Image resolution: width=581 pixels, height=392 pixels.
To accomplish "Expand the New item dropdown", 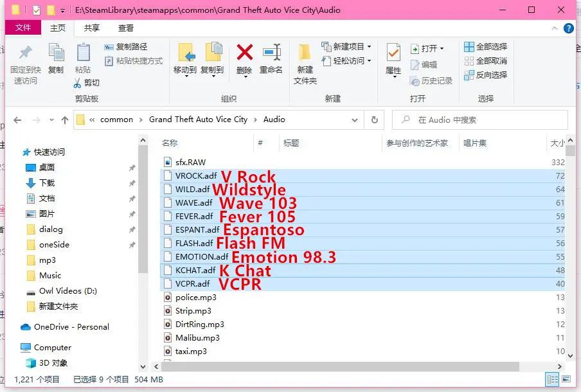I will click(370, 47).
